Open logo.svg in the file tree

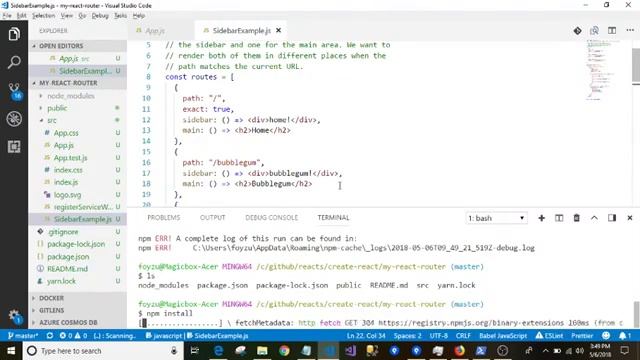67,195
